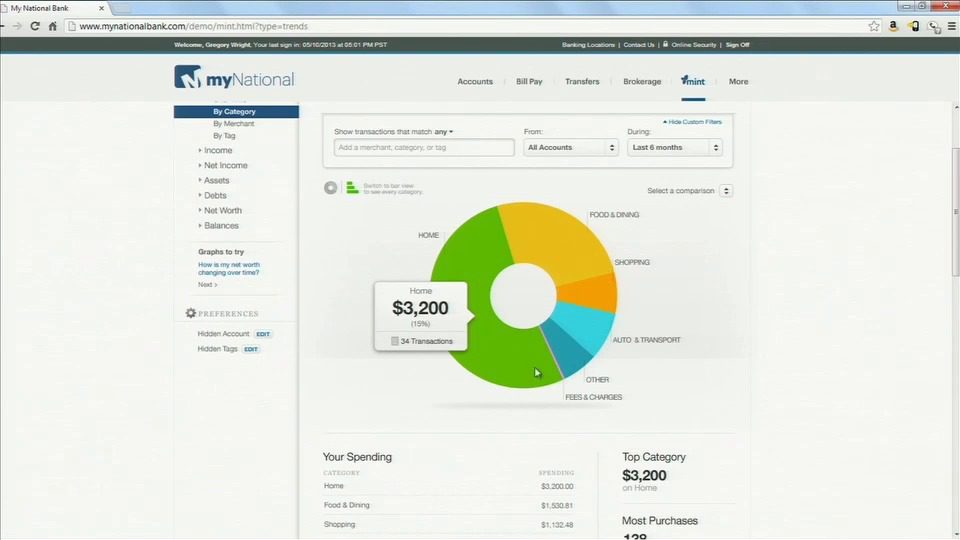Click the Home row in Your Spending

pyautogui.click(x=449, y=486)
